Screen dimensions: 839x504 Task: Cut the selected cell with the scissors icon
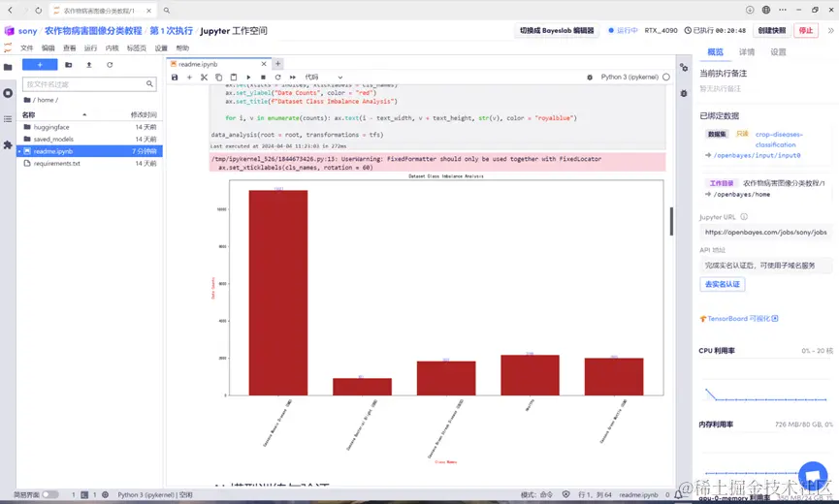pos(204,78)
